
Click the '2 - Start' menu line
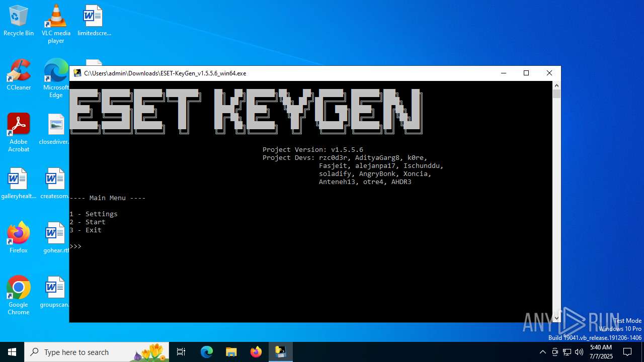click(88, 222)
